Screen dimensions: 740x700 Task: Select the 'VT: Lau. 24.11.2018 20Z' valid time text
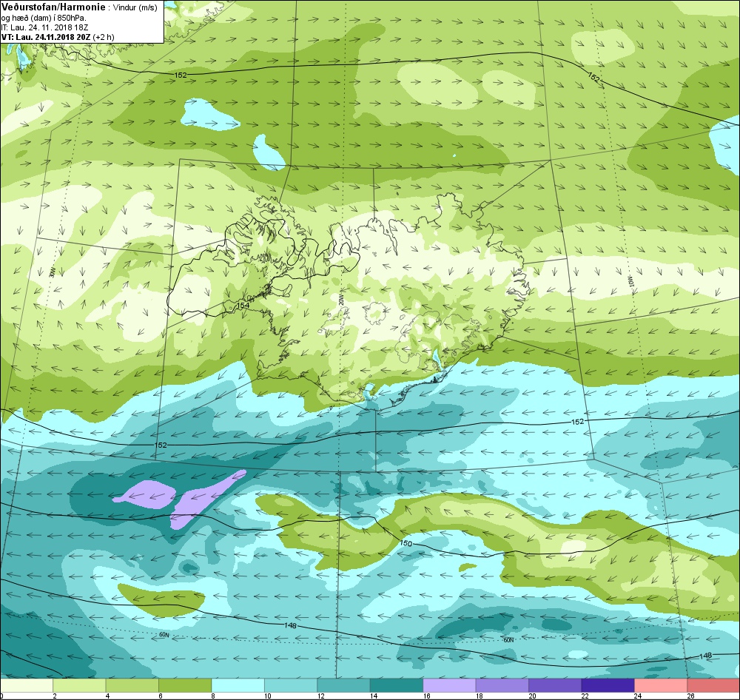46,37
